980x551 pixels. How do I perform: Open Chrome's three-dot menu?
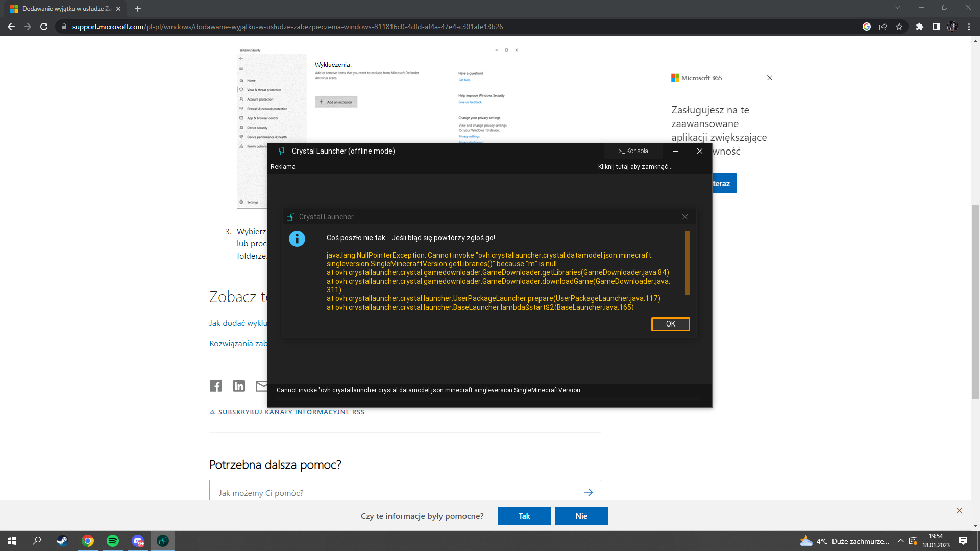coord(969,27)
